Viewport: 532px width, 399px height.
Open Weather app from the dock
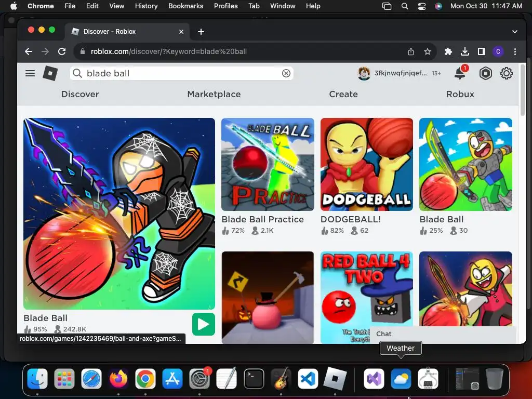pos(401,378)
